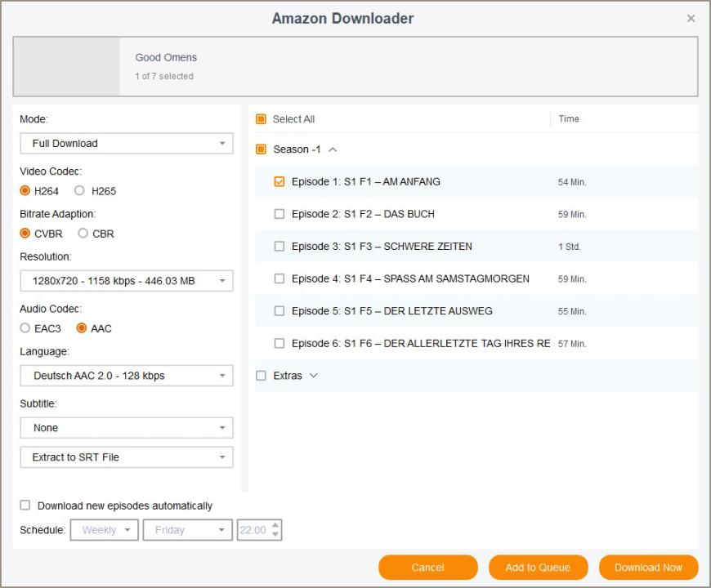Image resolution: width=711 pixels, height=588 pixels.
Task: Increase schedule time with up arrow
Action: point(275,525)
